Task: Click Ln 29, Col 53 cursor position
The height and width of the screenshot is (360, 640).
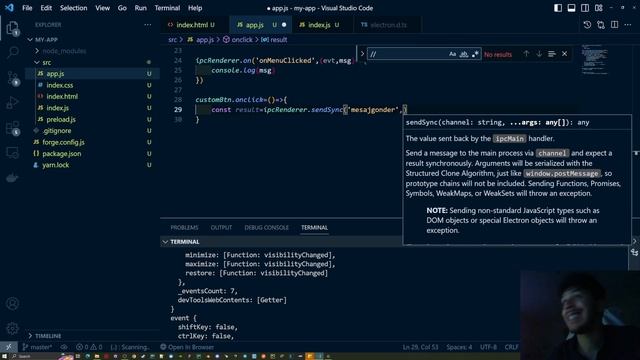Action: 420,347
